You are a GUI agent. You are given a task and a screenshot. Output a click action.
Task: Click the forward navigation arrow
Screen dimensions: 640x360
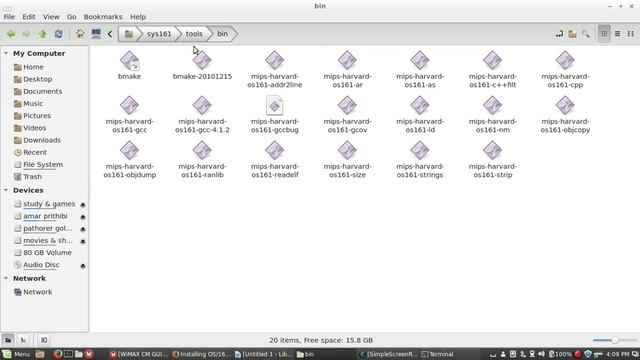(x=27, y=34)
